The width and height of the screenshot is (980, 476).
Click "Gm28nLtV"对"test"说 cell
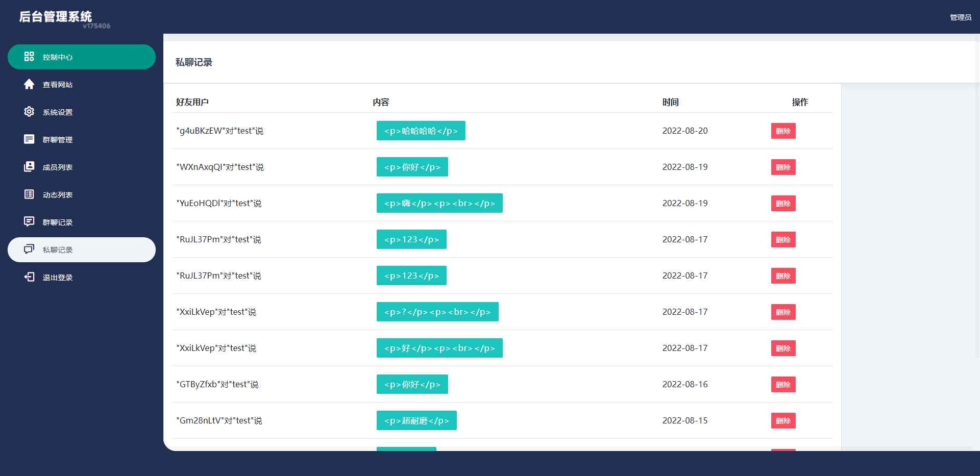coord(219,420)
